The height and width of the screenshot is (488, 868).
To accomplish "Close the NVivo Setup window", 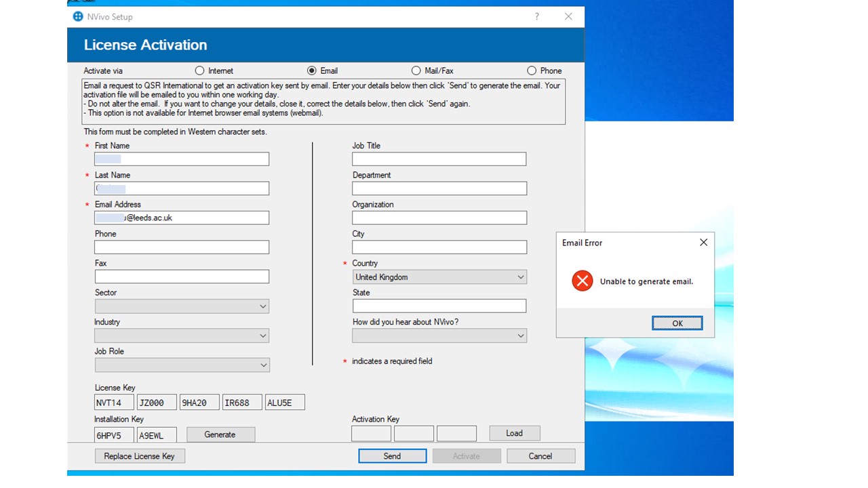I will [568, 16].
